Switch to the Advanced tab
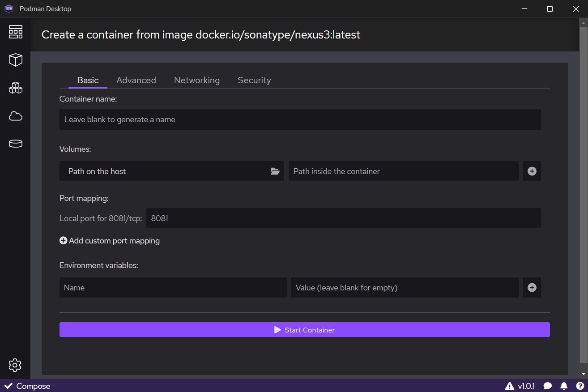Screen dimensions: 588x392 [136, 80]
